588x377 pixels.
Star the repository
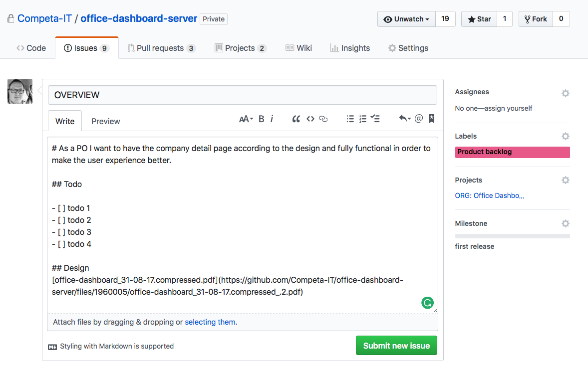point(479,19)
